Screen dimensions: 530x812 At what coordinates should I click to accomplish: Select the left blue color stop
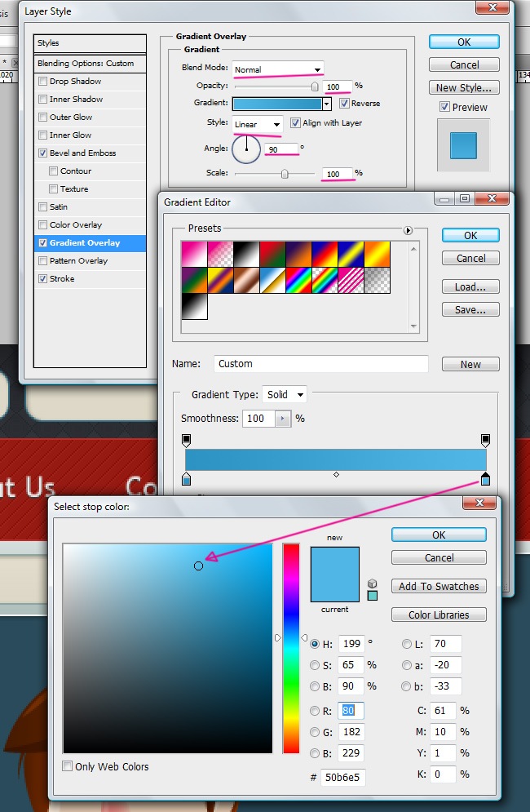[187, 479]
